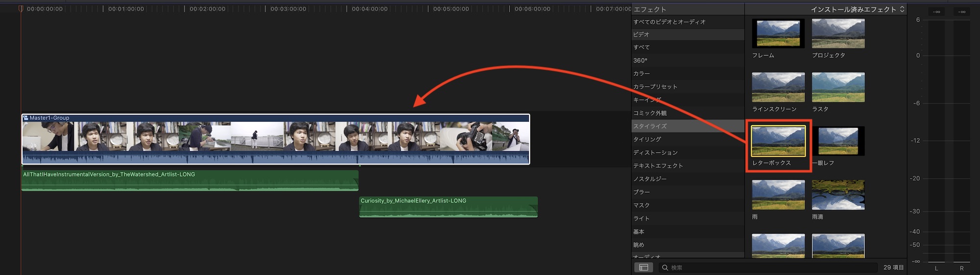Screen dimensions: 980x275
Task: Select the Master1-Group compound clip
Action: coord(275,139)
